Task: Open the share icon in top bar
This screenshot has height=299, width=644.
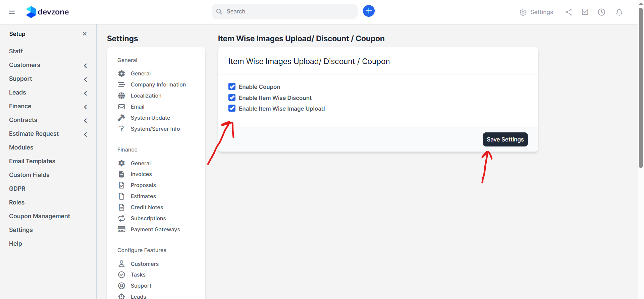Action: tap(569, 12)
